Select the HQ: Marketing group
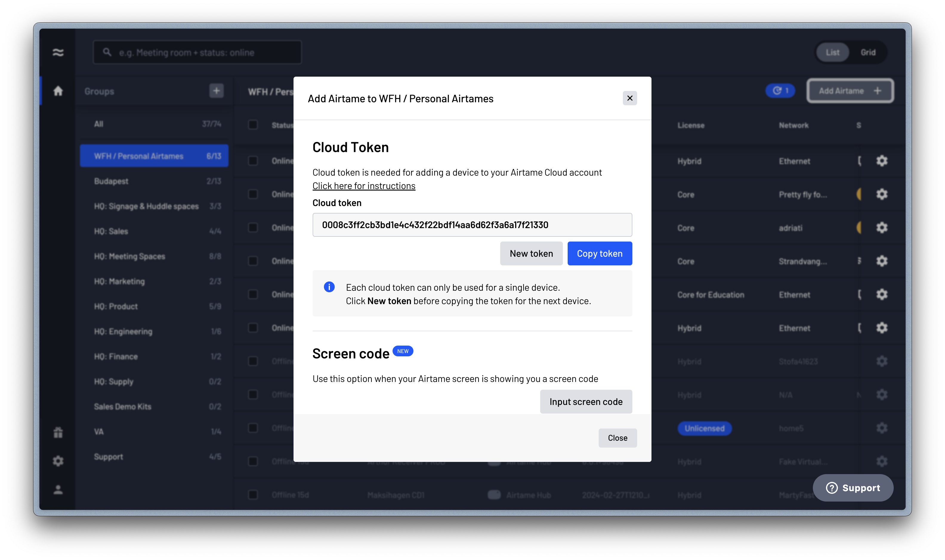 pyautogui.click(x=154, y=281)
